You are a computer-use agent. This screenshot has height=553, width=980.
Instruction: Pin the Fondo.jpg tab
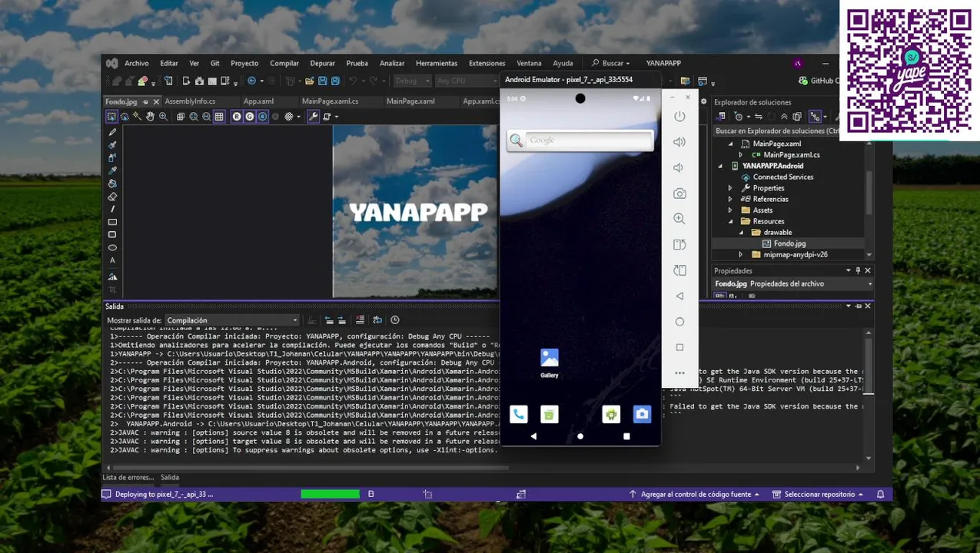click(x=145, y=101)
